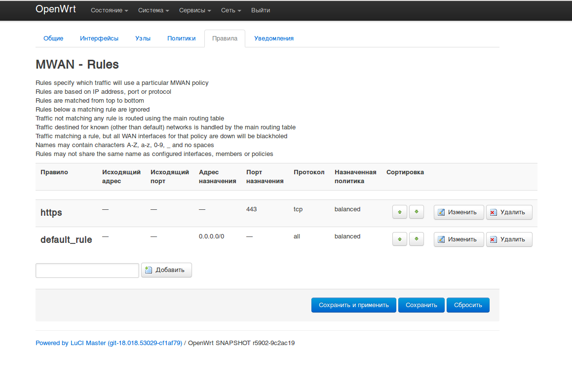Viewport: 572px width, 392px height.
Task: Move the https rule down
Action: click(x=416, y=211)
